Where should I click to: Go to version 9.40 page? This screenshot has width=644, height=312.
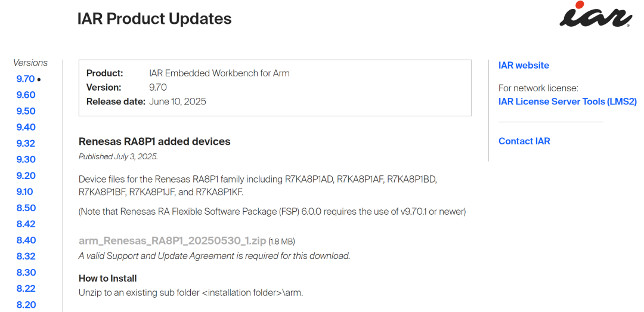pos(26,128)
